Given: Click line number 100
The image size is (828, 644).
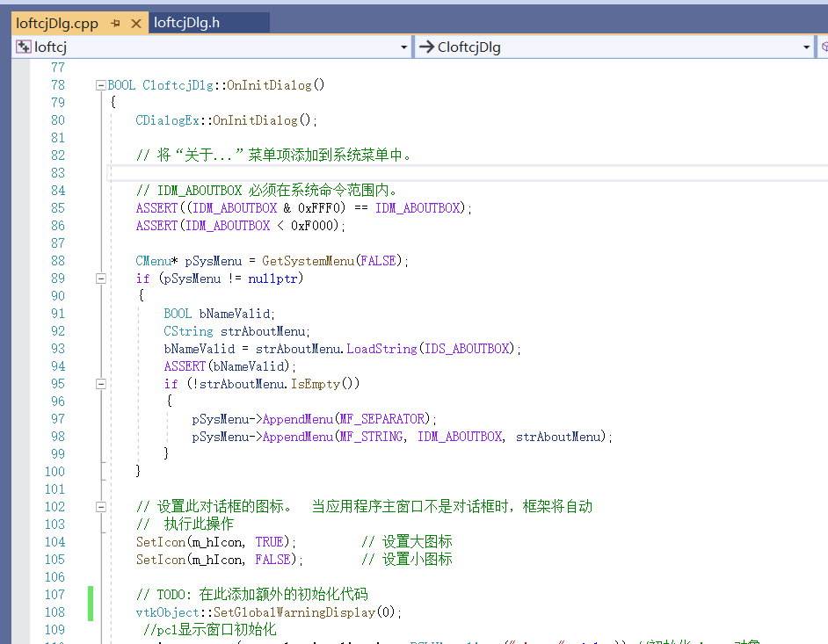Looking at the screenshot, I should (x=54, y=471).
